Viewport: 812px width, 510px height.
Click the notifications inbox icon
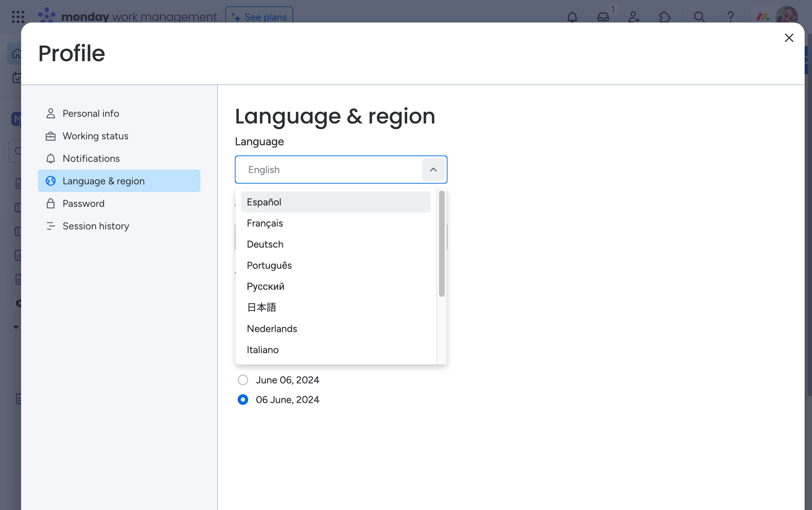tap(603, 16)
